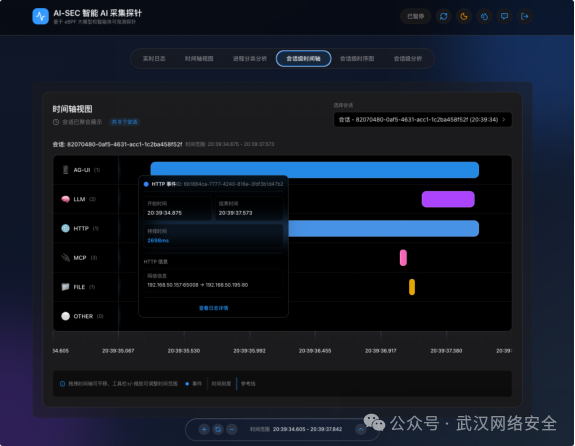Expand the bottom time range chevron

click(x=360, y=429)
